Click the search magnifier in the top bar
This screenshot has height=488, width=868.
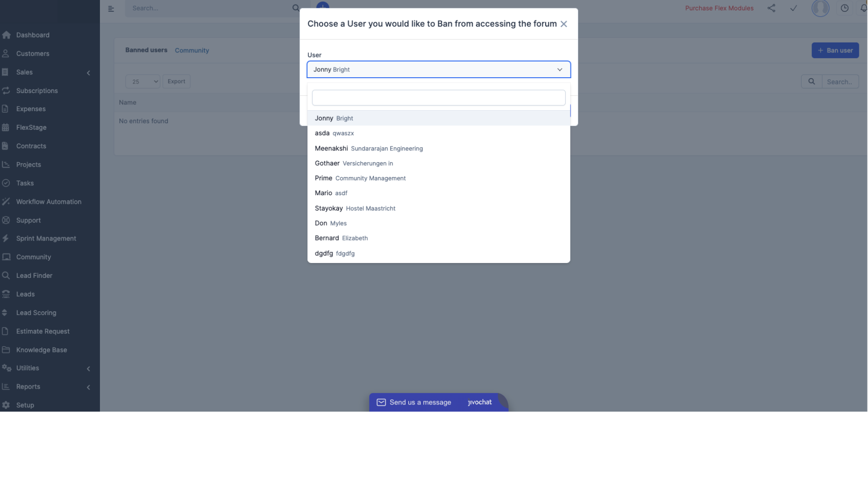(296, 8)
